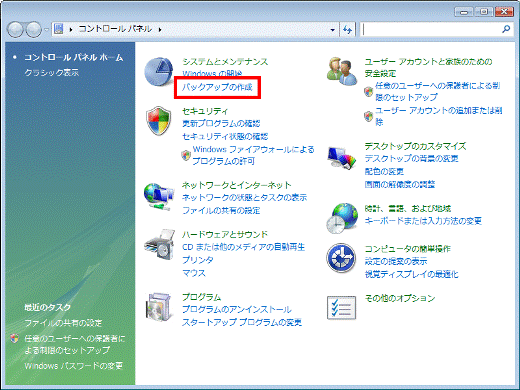Select コントロール パネル ホーム in sidebar
Image resolution: width=520 pixels, height=390 pixels.
click(74, 57)
